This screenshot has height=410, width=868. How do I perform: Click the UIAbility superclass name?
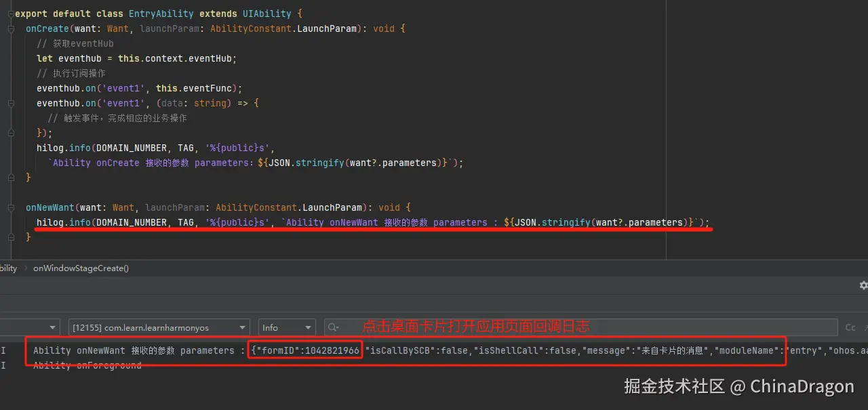[267, 14]
